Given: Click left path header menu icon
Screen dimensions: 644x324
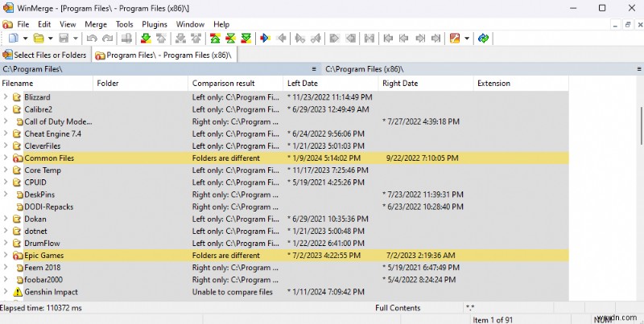Looking at the screenshot, I should tap(314, 69).
